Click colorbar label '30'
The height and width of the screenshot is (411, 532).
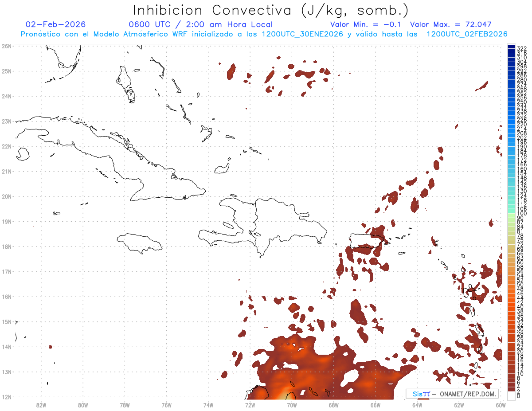coord(520,329)
